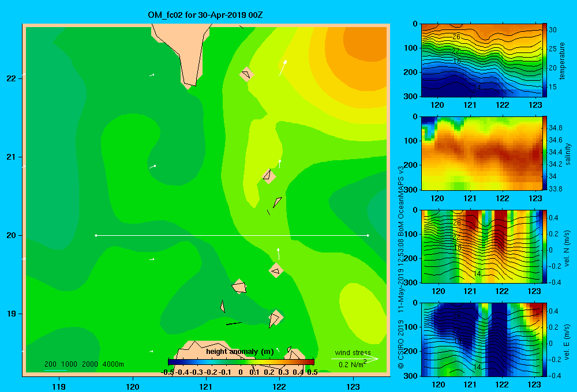Click the temperature color scale bar
The height and width of the screenshot is (392, 577).
[x=545, y=61]
